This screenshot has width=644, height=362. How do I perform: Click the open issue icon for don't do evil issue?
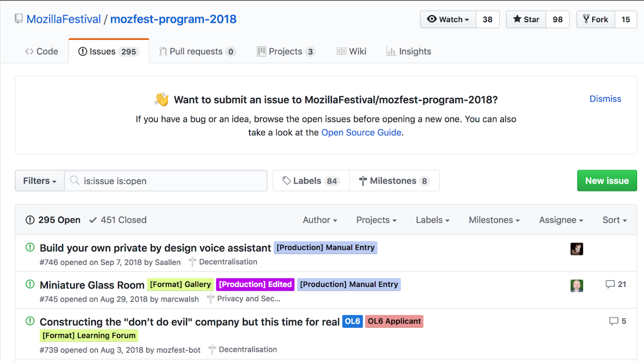pyautogui.click(x=30, y=321)
